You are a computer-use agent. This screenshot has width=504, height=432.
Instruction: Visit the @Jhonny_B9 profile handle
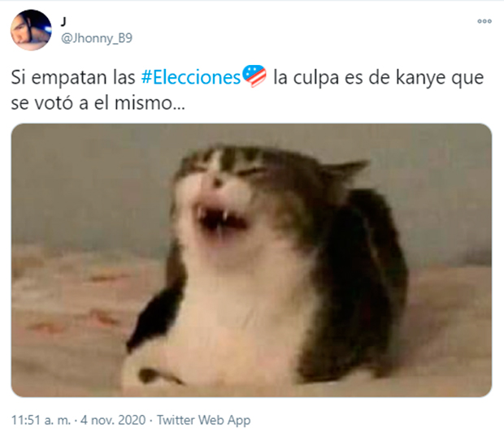pos(97,38)
